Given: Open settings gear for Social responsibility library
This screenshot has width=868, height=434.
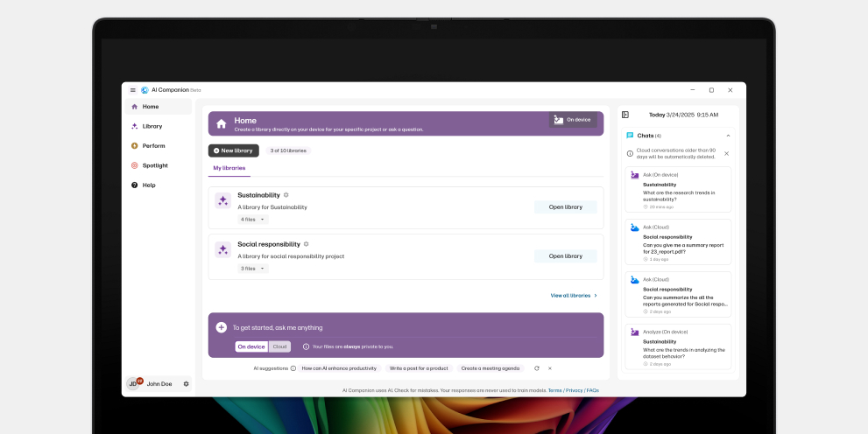Looking at the screenshot, I should [x=306, y=244].
